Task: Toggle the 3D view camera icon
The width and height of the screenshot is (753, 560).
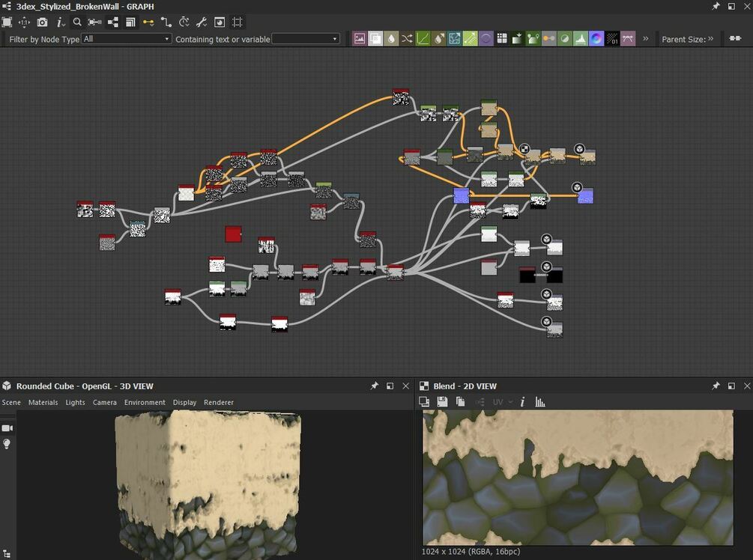Action: pyautogui.click(x=7, y=427)
